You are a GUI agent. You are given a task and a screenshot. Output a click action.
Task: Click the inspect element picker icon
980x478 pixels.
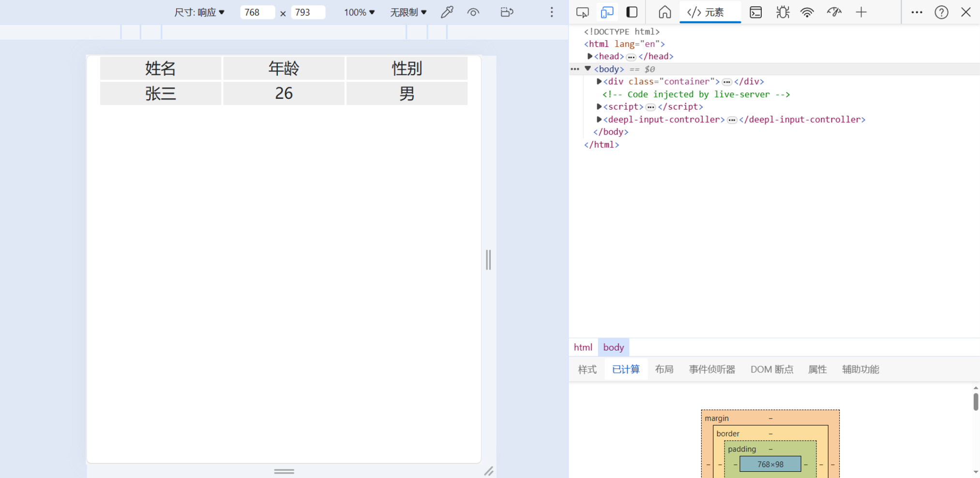click(x=583, y=12)
